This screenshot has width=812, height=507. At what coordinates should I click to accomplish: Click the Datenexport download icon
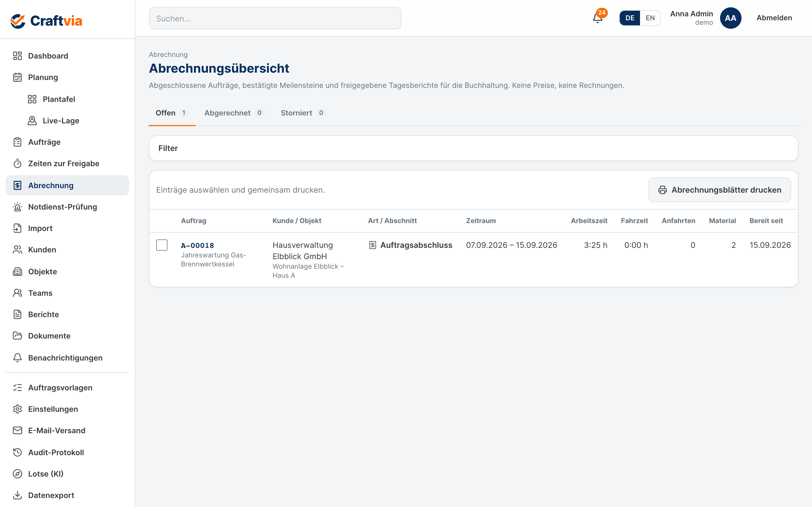(x=17, y=495)
